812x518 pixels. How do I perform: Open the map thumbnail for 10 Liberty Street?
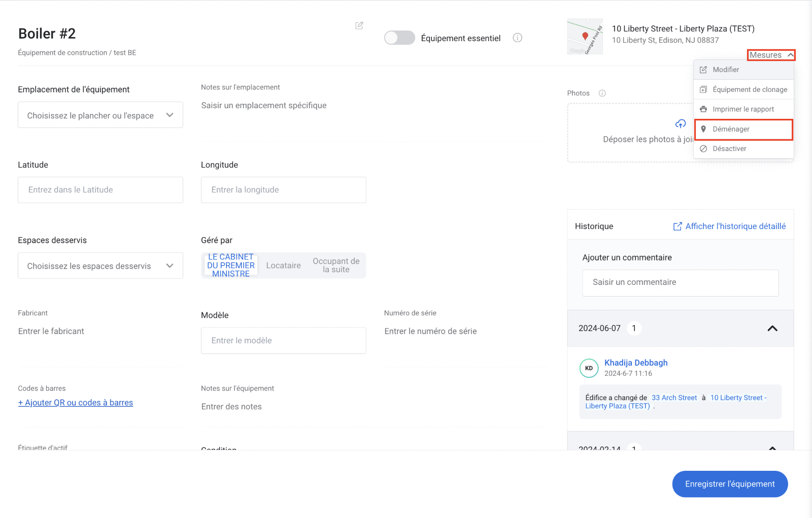tap(585, 37)
